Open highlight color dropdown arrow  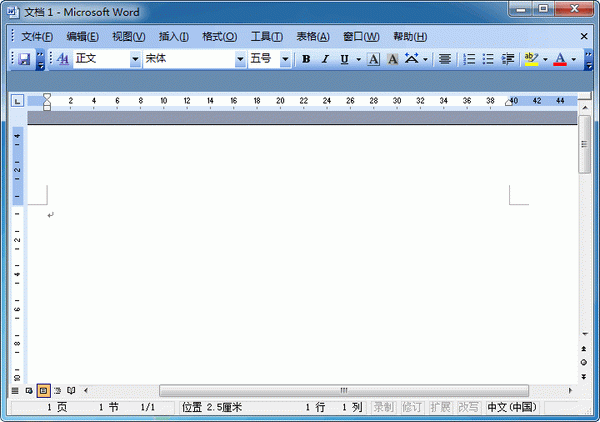pyautogui.click(x=545, y=59)
